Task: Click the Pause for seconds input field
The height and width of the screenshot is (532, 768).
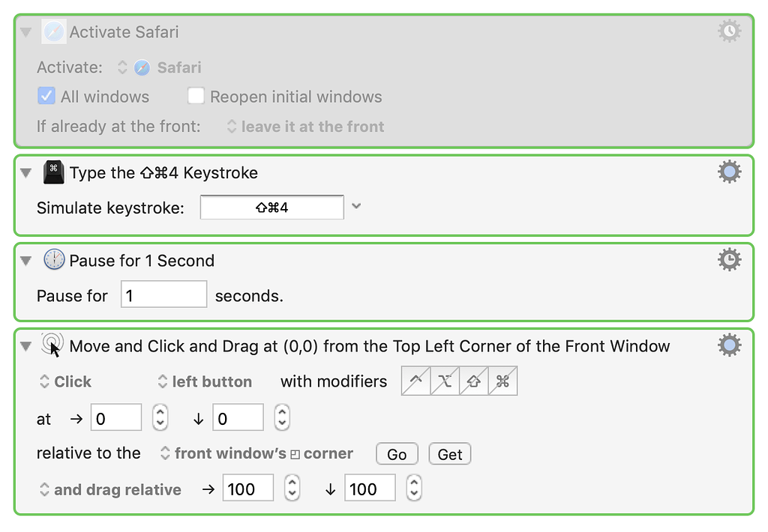Action: [x=163, y=295]
